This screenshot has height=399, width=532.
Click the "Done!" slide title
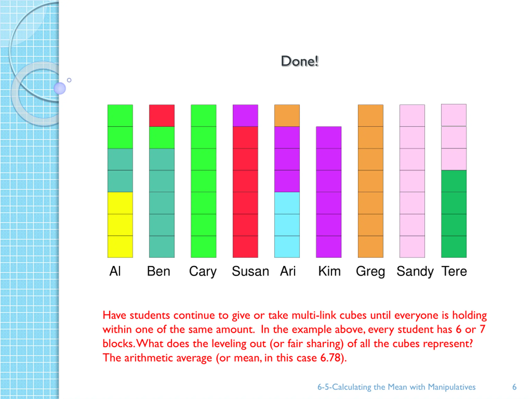(x=300, y=61)
